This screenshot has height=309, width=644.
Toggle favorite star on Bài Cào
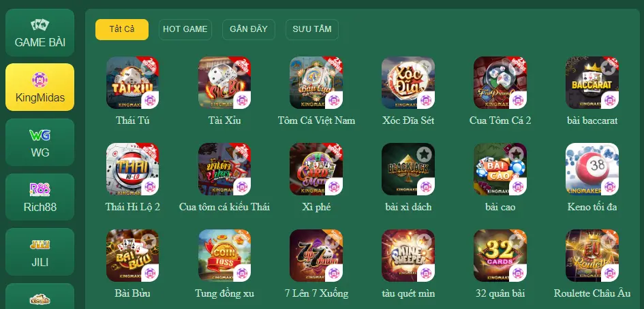tap(516, 154)
